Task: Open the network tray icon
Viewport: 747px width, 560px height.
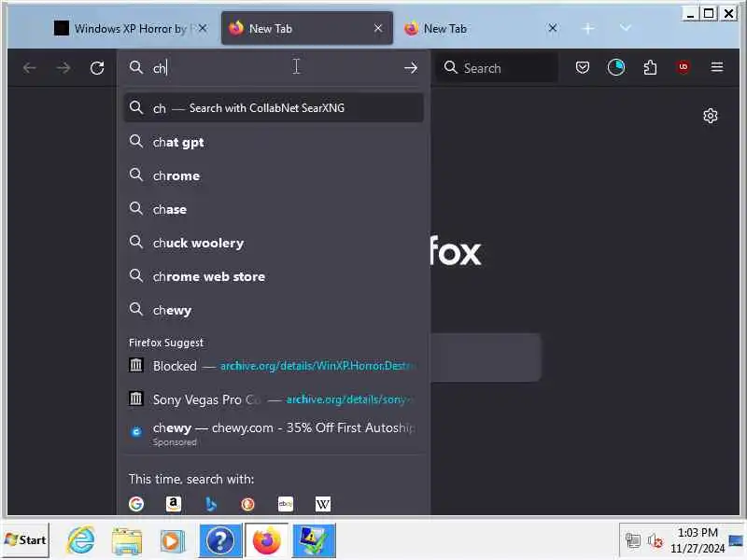Action: (x=633, y=540)
